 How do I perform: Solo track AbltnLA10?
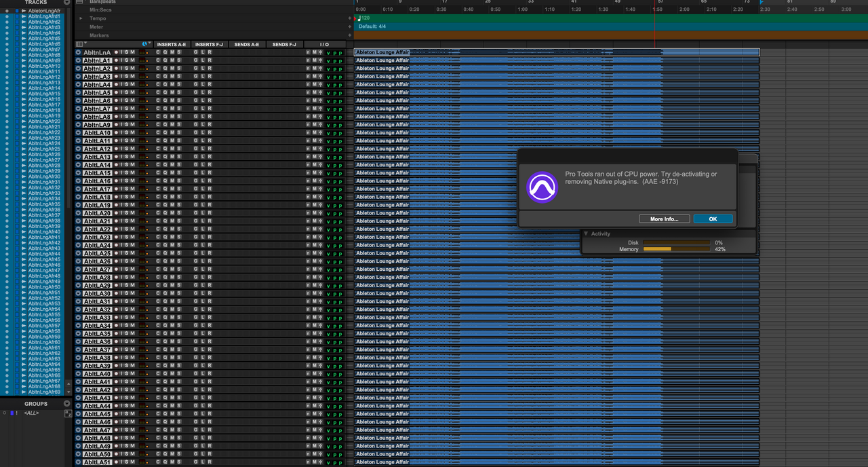click(x=127, y=133)
